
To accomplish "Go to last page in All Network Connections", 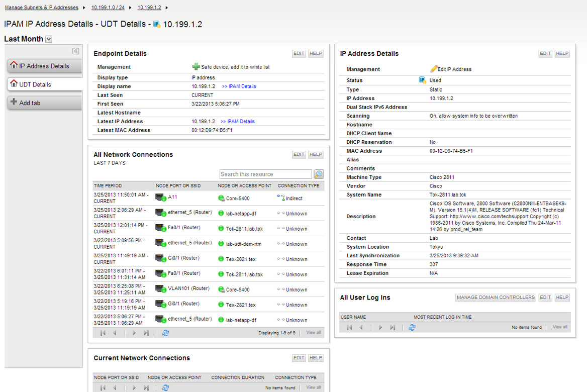I will [x=146, y=333].
